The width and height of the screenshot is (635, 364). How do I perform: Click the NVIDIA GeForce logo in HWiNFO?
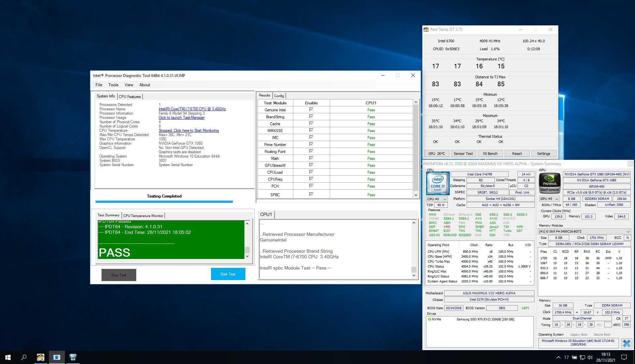pos(549,183)
